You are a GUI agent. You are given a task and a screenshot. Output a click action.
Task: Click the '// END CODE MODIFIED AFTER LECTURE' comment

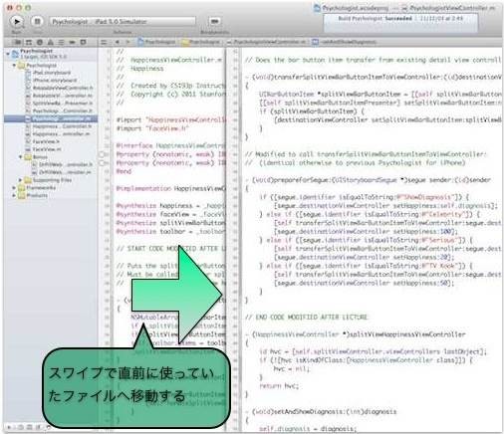306,317
